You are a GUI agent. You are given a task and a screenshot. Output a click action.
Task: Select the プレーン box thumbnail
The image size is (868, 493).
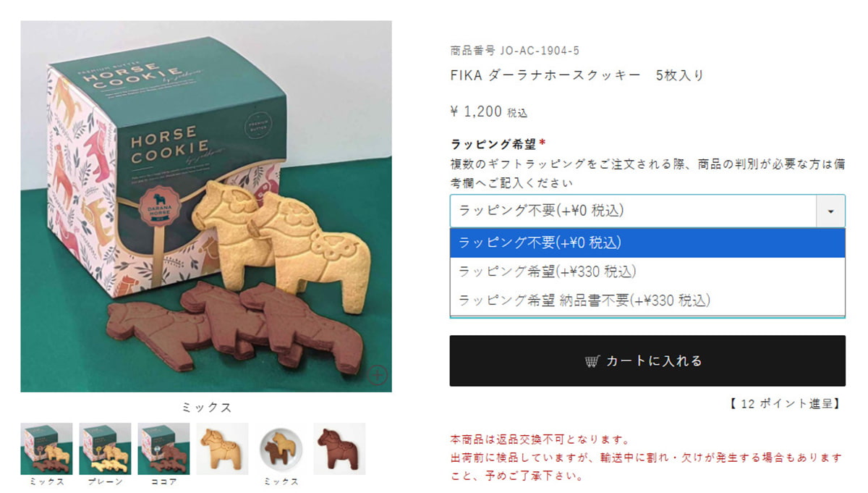(x=105, y=449)
